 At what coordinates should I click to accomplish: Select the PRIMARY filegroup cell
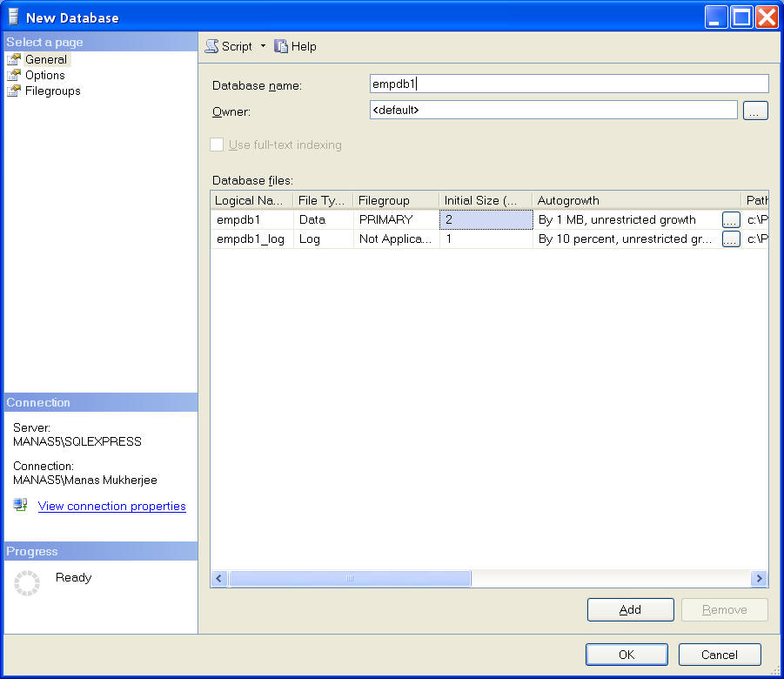[x=396, y=220]
